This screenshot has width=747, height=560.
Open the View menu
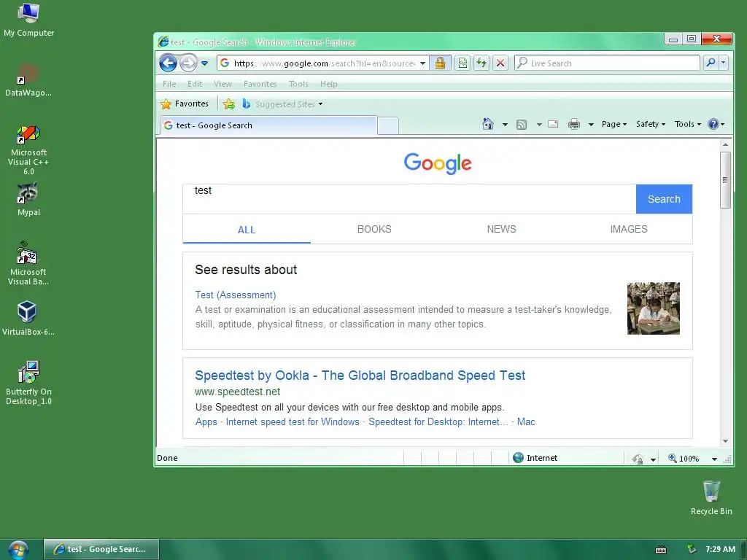click(x=222, y=84)
